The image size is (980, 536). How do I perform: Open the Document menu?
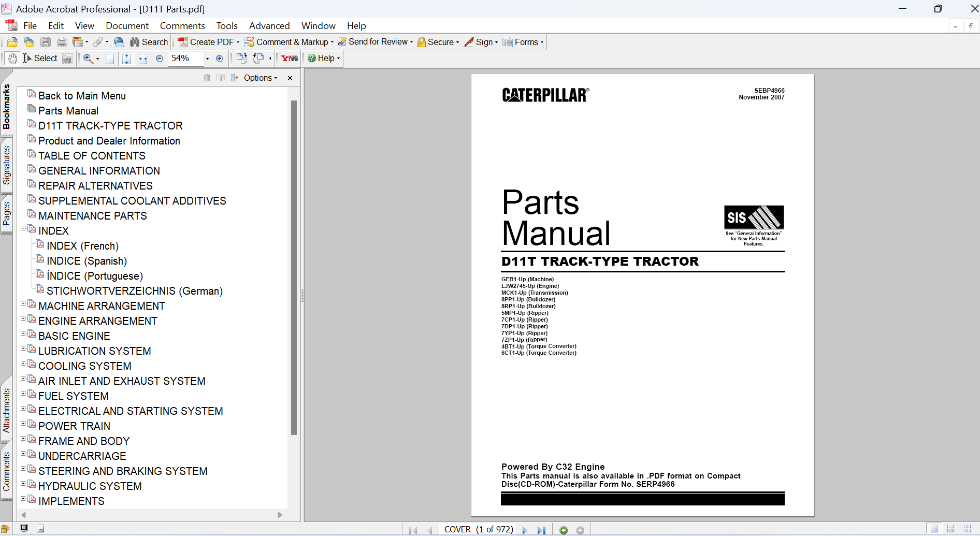[x=127, y=26]
